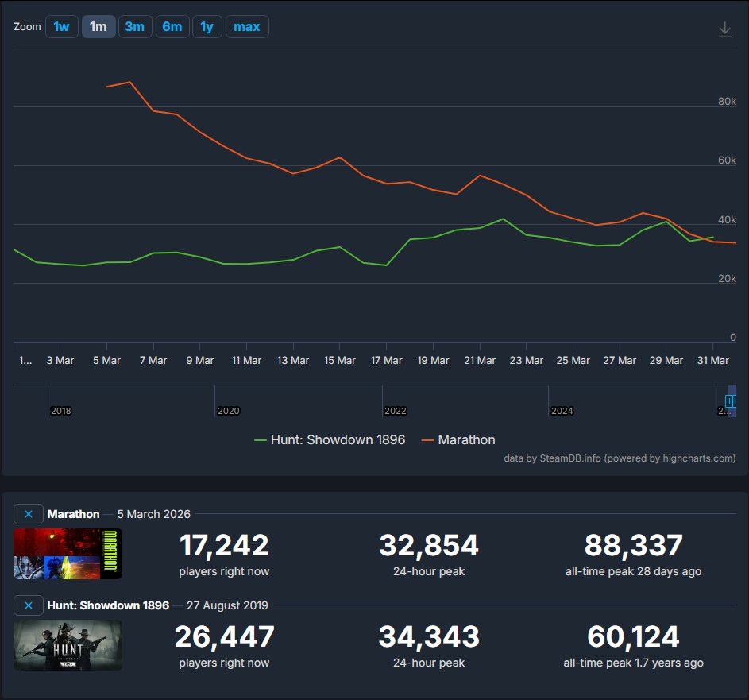The height and width of the screenshot is (700, 749).
Task: Click the 25 Mar x-axis label
Action: click(573, 360)
